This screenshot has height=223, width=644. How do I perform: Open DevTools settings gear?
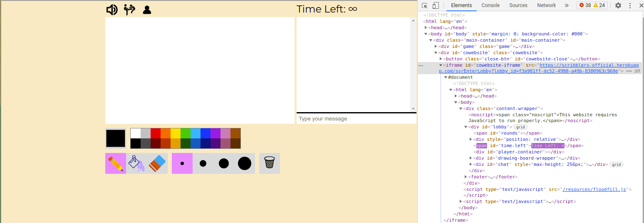(x=618, y=5)
